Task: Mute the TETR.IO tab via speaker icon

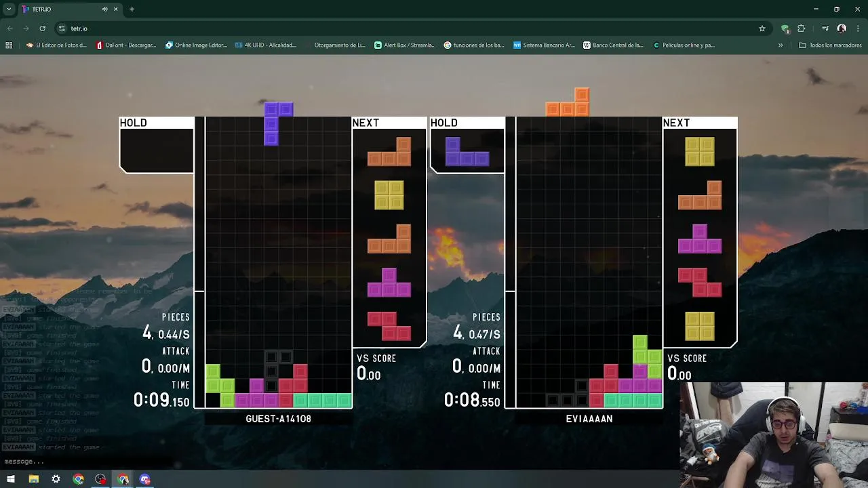Action: click(104, 9)
